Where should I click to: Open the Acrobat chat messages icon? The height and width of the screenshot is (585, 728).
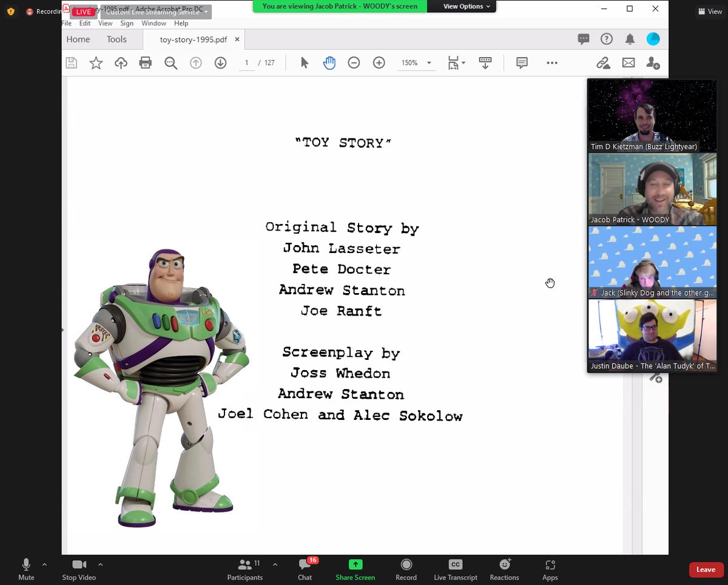[584, 39]
